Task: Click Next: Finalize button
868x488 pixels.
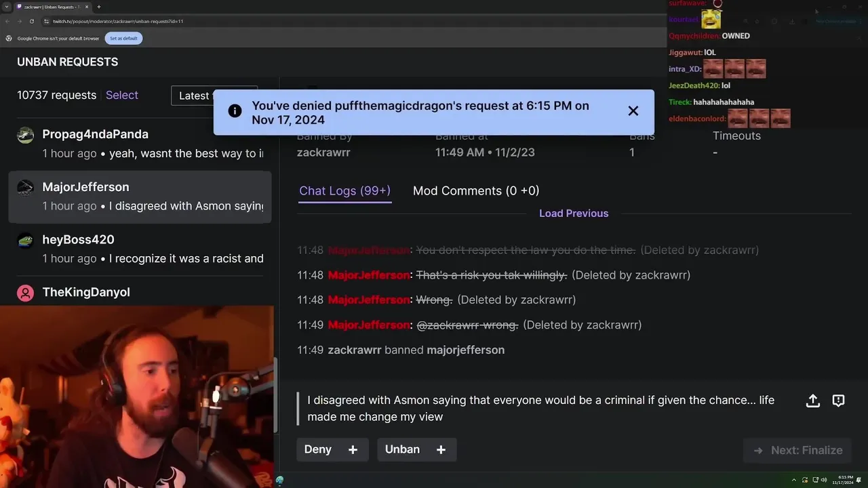Action: pyautogui.click(x=797, y=450)
